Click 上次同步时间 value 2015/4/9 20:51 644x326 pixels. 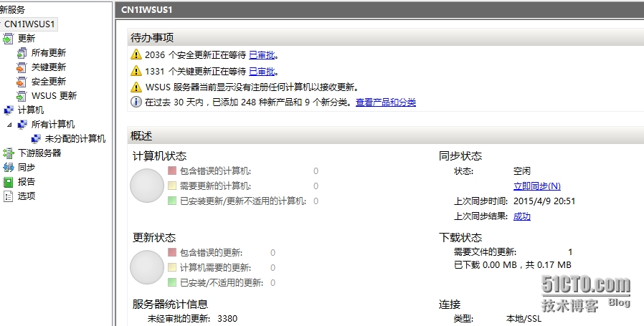coord(544,201)
